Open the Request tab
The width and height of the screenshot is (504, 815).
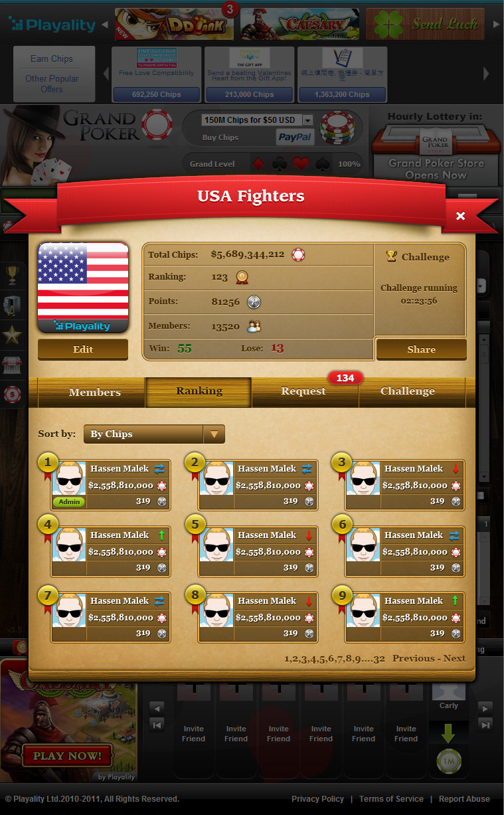point(305,392)
